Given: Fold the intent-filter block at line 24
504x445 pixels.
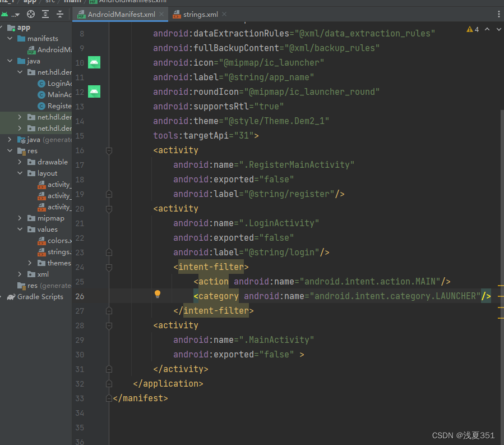Looking at the screenshot, I should click(x=109, y=267).
